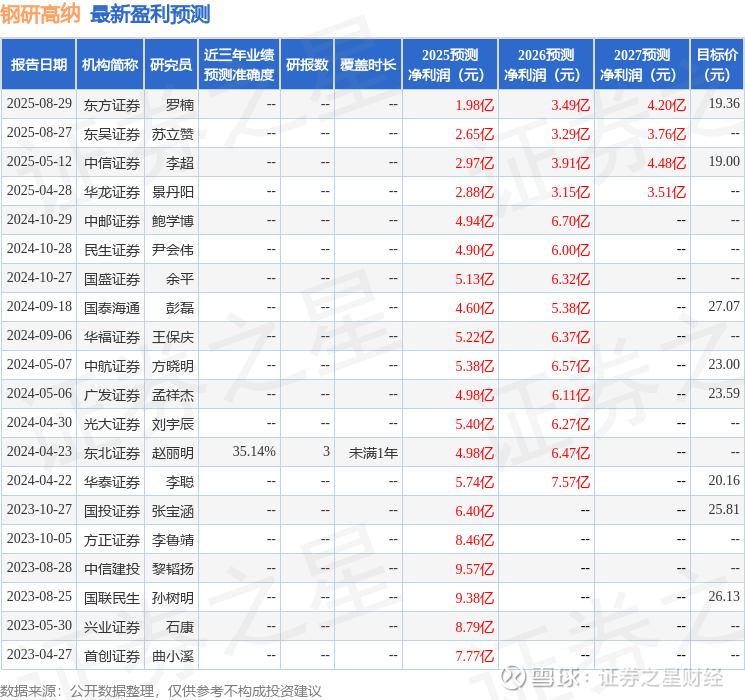This screenshot has width=745, height=700.
Task: Click the 4.20亿 2027 forecast value
Action: (x=667, y=105)
